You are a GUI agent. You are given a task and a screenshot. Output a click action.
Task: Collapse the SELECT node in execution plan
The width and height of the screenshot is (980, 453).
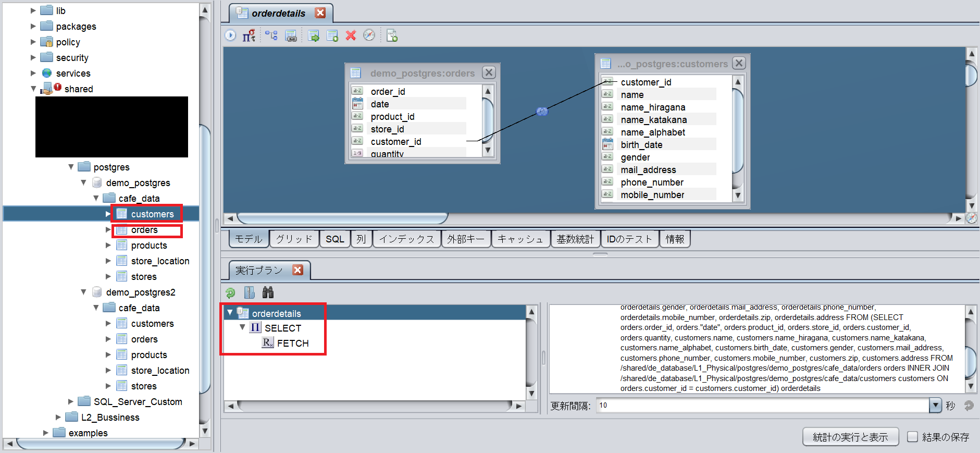coord(242,327)
